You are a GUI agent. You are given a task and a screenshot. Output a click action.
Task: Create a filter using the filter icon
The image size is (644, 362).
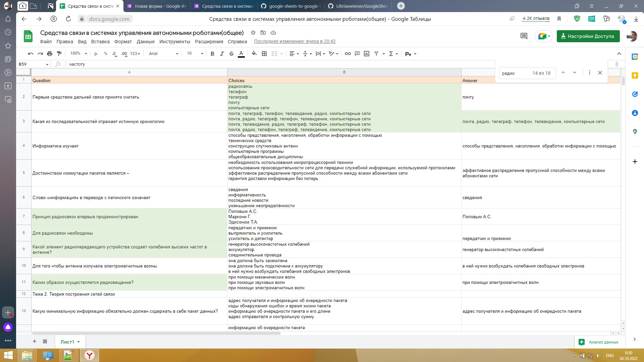[376, 54]
